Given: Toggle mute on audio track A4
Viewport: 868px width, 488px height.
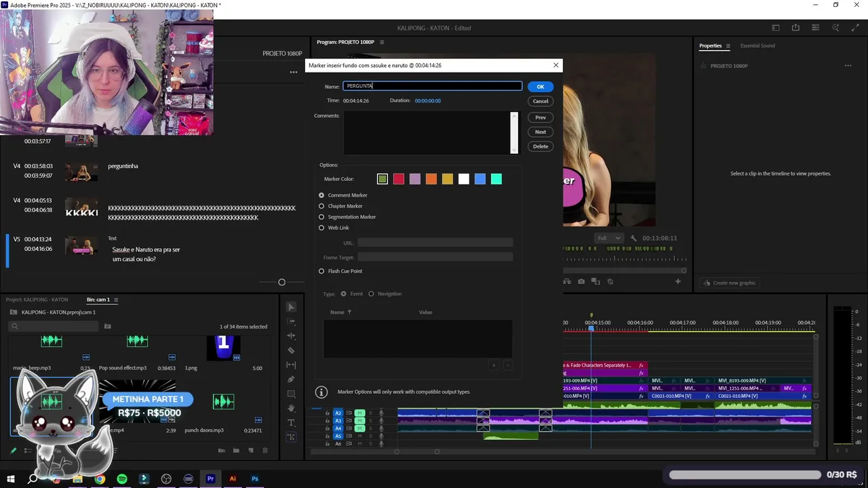Looking at the screenshot, I should [x=359, y=428].
